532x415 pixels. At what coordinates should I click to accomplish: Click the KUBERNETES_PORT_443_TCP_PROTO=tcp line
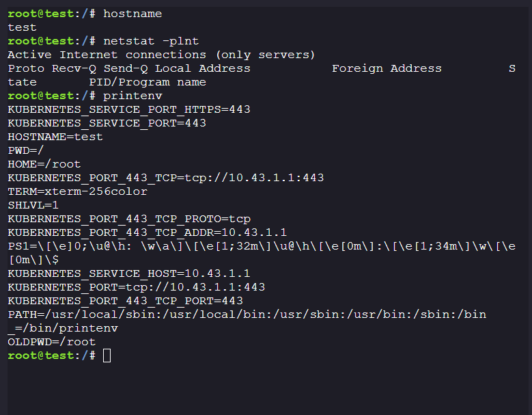click(129, 219)
